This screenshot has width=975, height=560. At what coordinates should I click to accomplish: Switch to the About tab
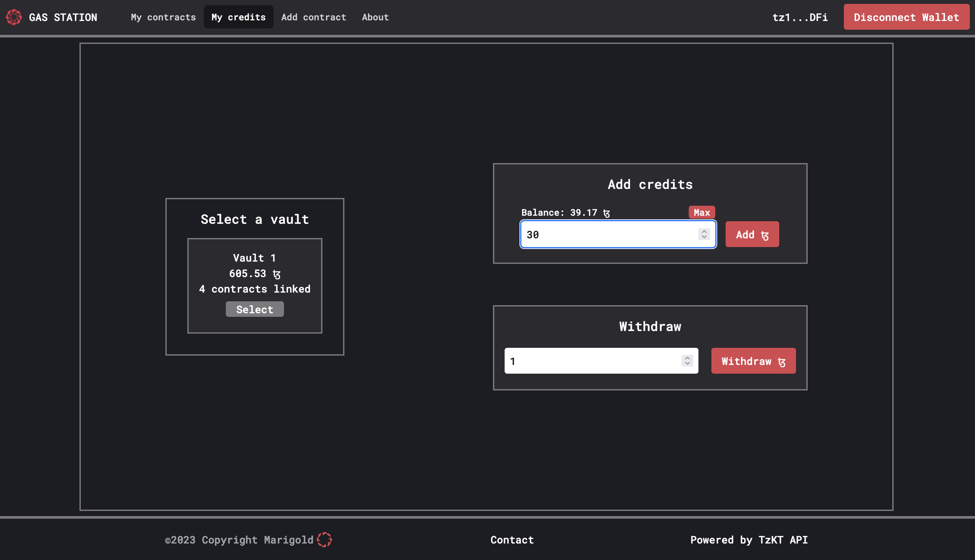pos(376,17)
